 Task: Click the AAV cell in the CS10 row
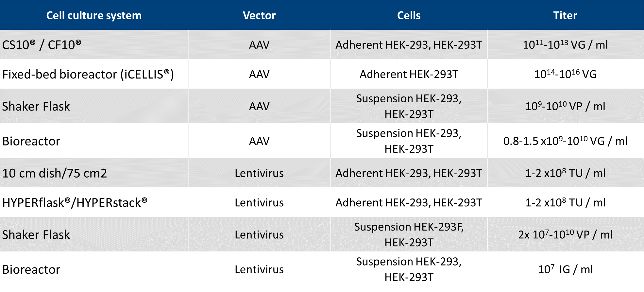259,45
